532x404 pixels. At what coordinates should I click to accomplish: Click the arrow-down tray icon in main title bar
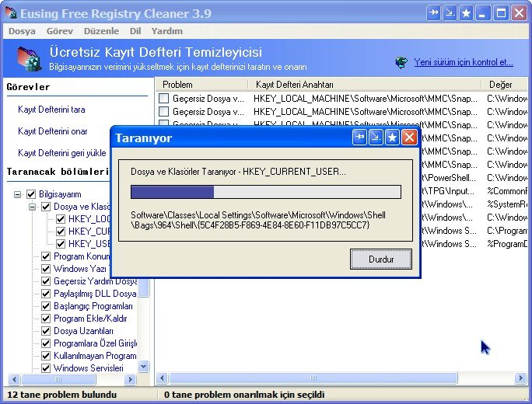coord(450,13)
